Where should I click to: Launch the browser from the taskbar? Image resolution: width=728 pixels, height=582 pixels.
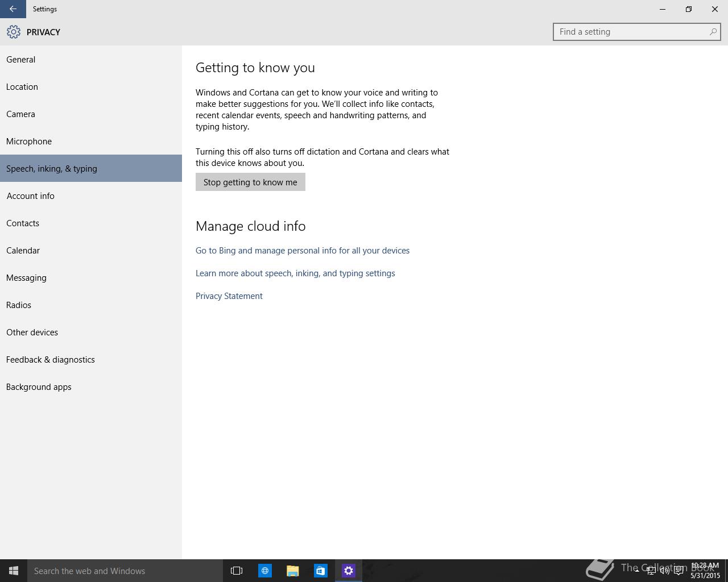[265, 571]
